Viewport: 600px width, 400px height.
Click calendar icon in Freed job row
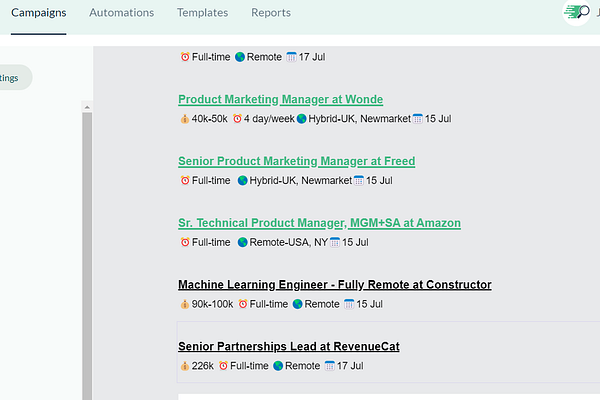click(x=359, y=180)
